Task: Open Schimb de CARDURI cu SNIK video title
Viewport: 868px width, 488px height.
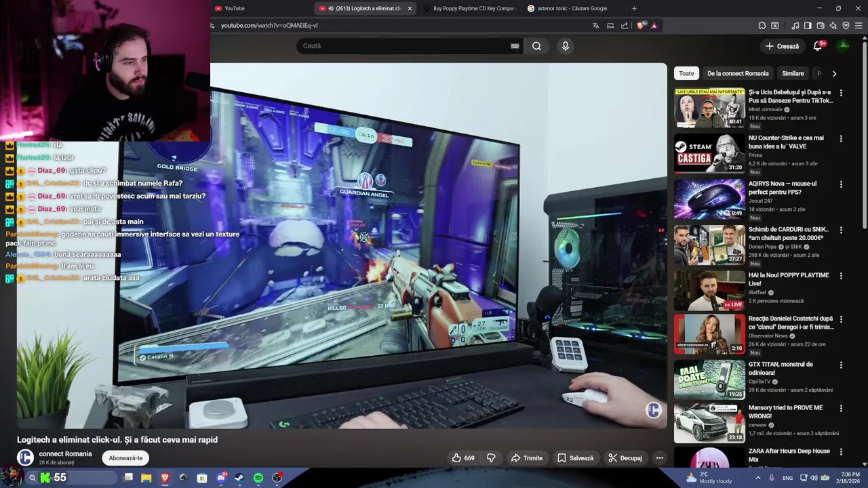Action: tap(789, 234)
